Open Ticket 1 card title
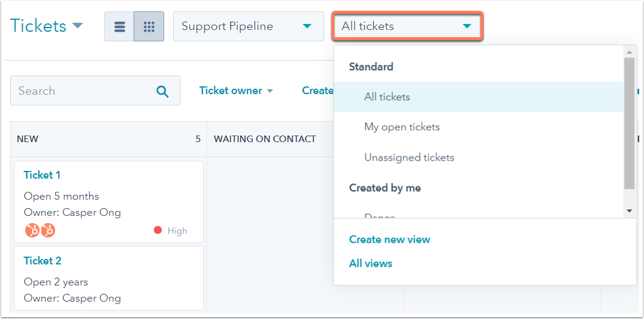 click(x=42, y=175)
